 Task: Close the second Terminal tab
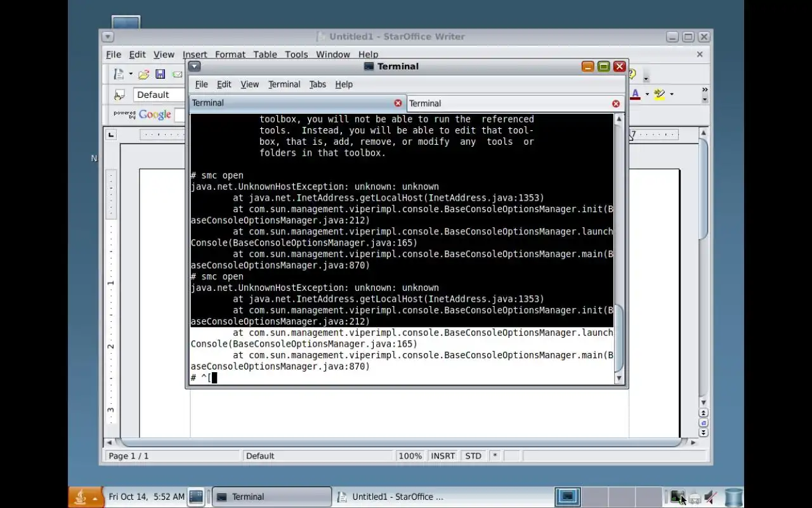616,104
